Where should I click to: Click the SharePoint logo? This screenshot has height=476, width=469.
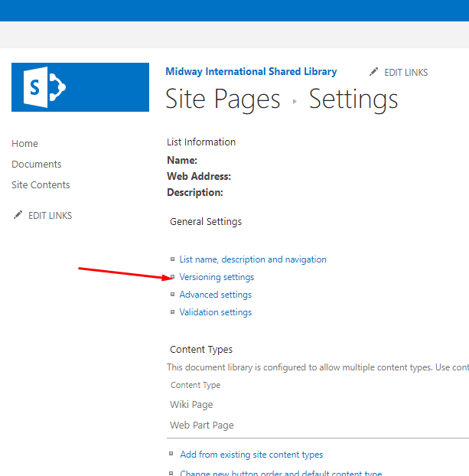click(x=80, y=87)
